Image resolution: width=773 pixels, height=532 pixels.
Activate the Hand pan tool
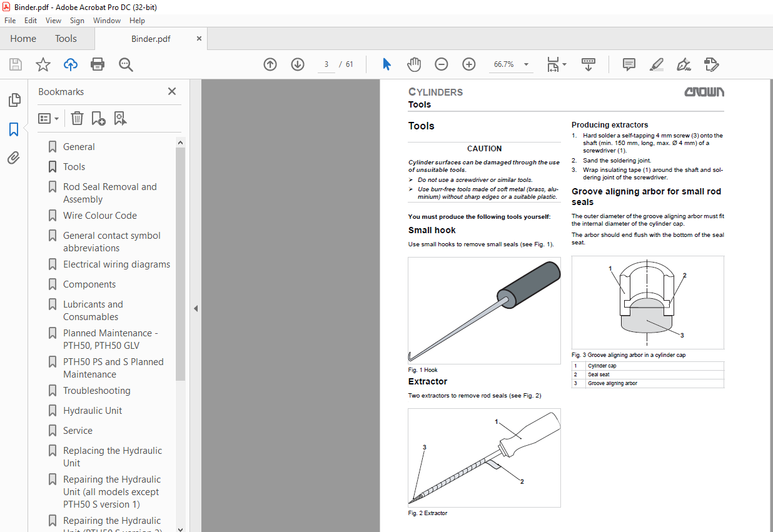[414, 64]
